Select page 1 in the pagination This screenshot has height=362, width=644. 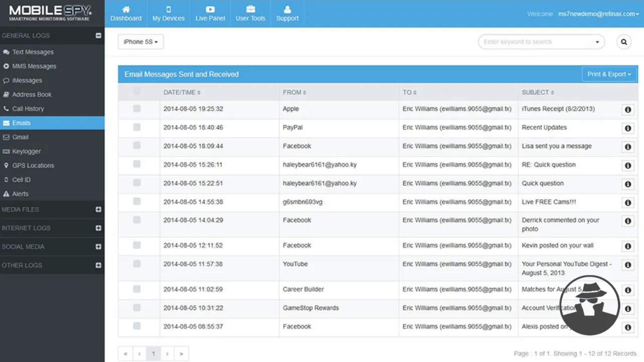(x=153, y=354)
